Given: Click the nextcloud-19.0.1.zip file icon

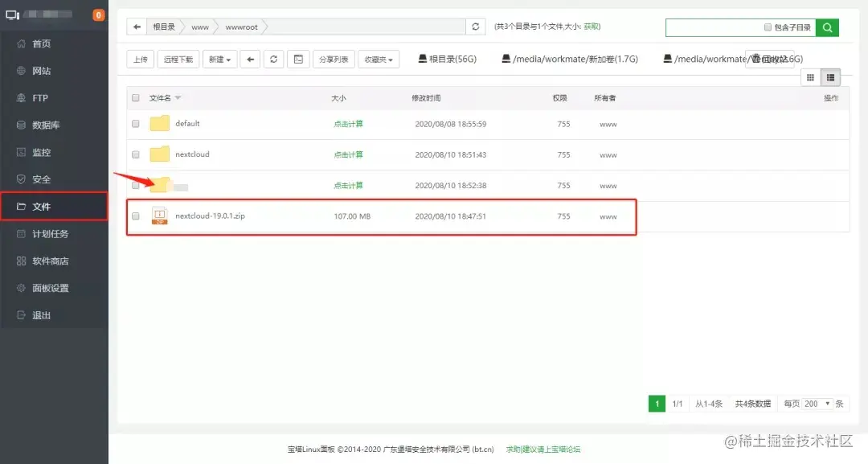Looking at the screenshot, I should 159,216.
